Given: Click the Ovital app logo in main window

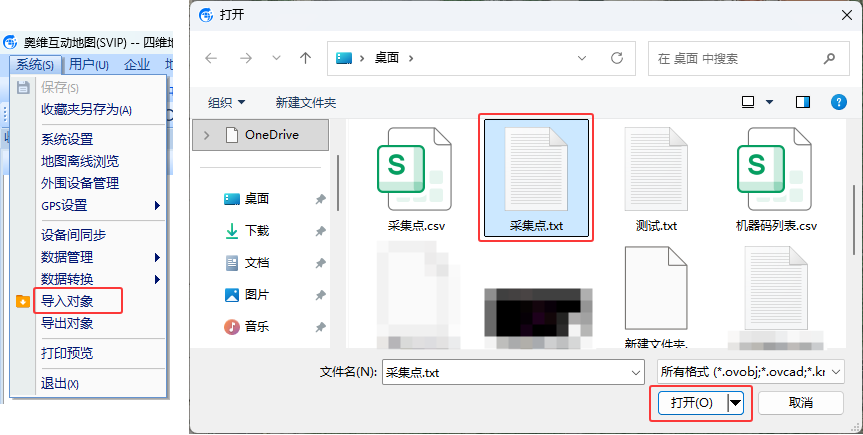Looking at the screenshot, I should [10, 42].
